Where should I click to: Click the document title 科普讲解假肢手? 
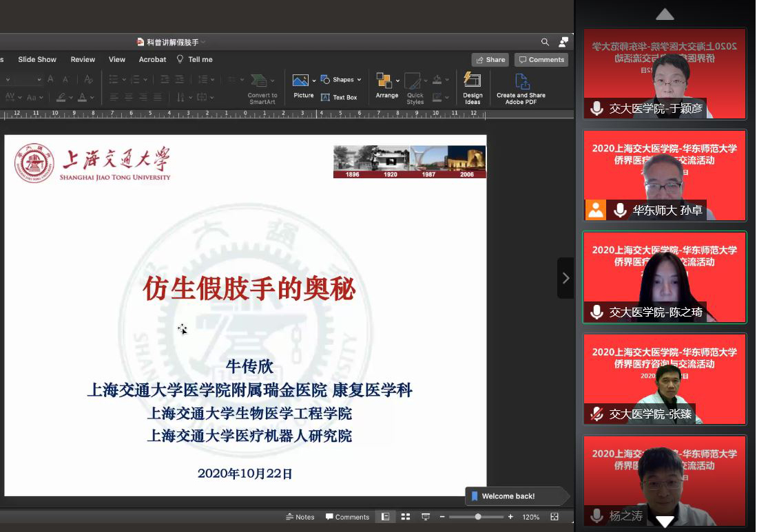point(173,43)
